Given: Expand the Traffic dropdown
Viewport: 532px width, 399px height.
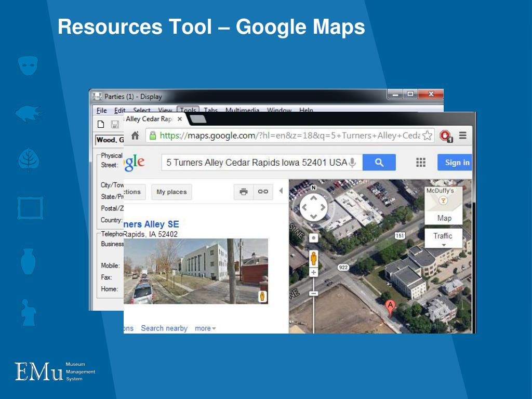Looking at the screenshot, I should coord(444,238).
